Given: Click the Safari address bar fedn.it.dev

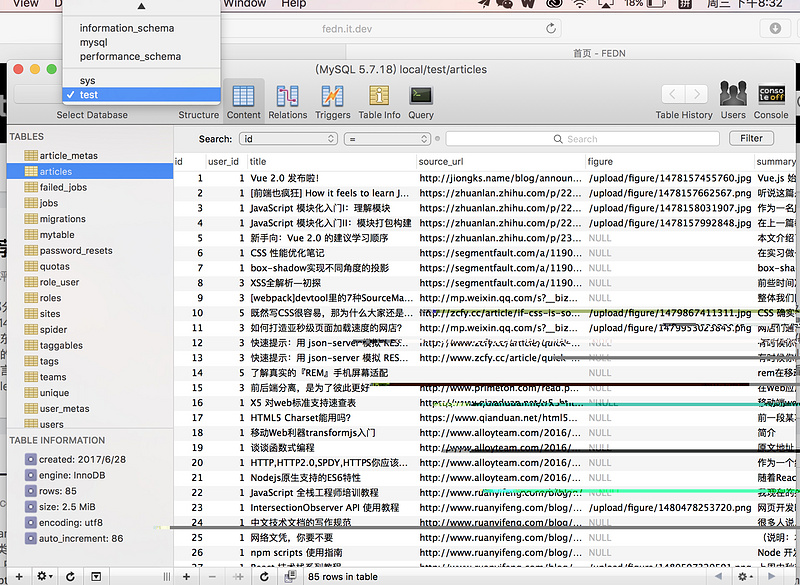Looking at the screenshot, I should click(x=347, y=29).
